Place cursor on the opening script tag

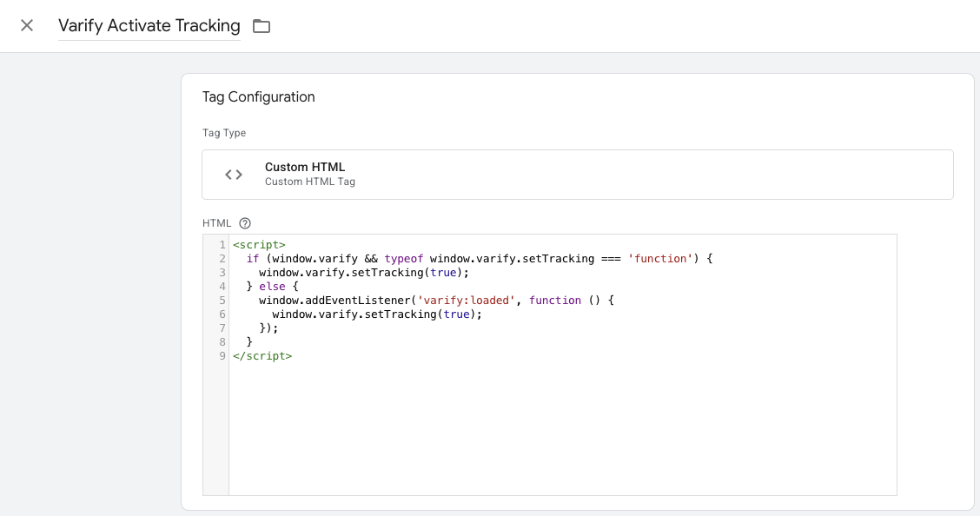[x=259, y=245]
